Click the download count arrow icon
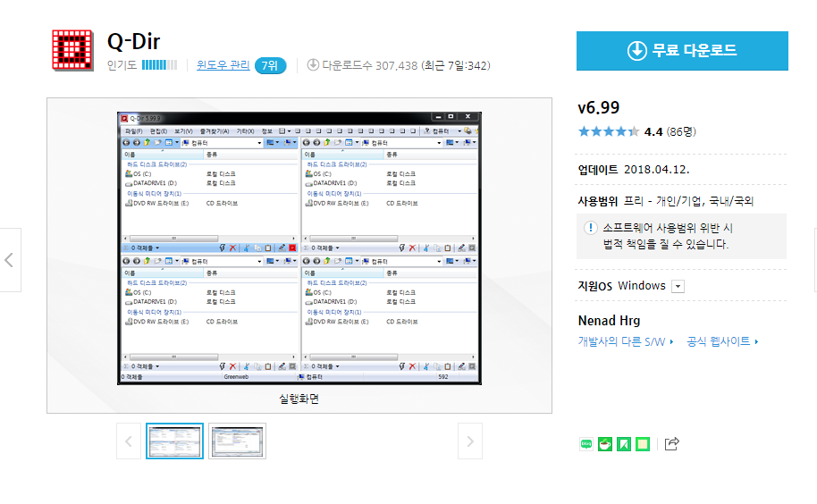817x504 pixels. click(313, 65)
